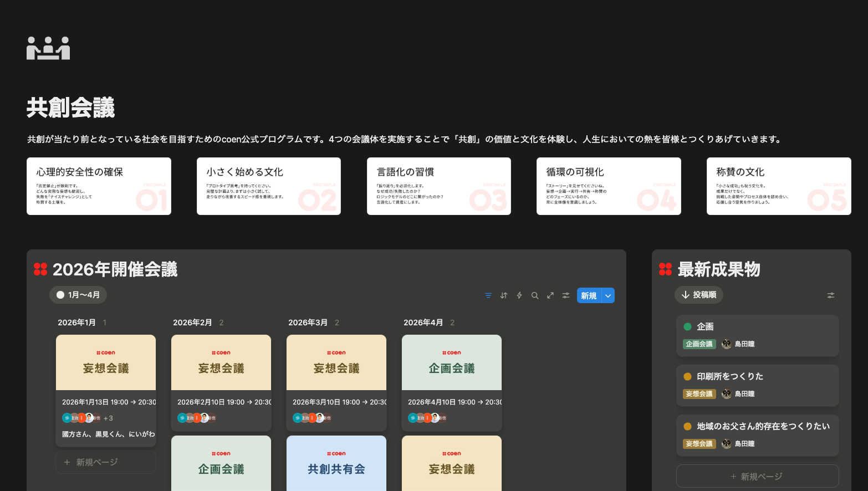
Task: Open view settings icon in the 最新成果物 panel
Action: tap(830, 295)
